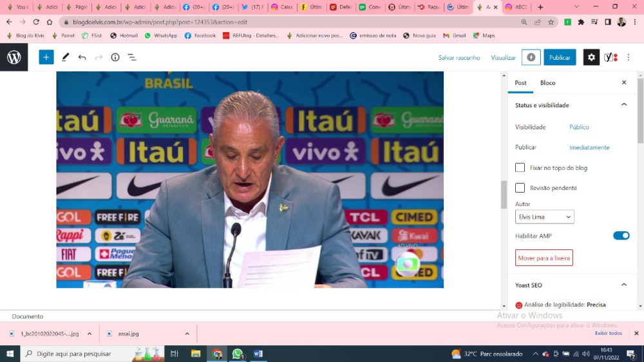The height and width of the screenshot is (362, 644).
Task: Bookmark this page with the star
Action: (551, 22)
